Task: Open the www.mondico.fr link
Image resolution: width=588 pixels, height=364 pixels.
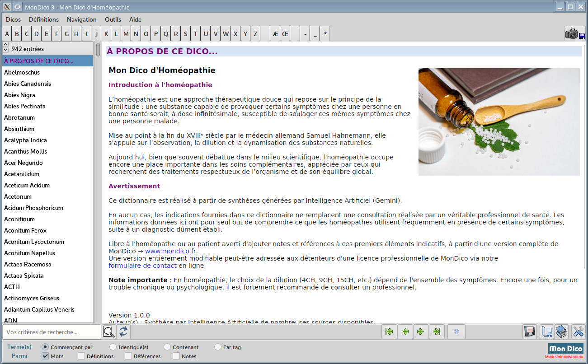Action: click(x=171, y=252)
